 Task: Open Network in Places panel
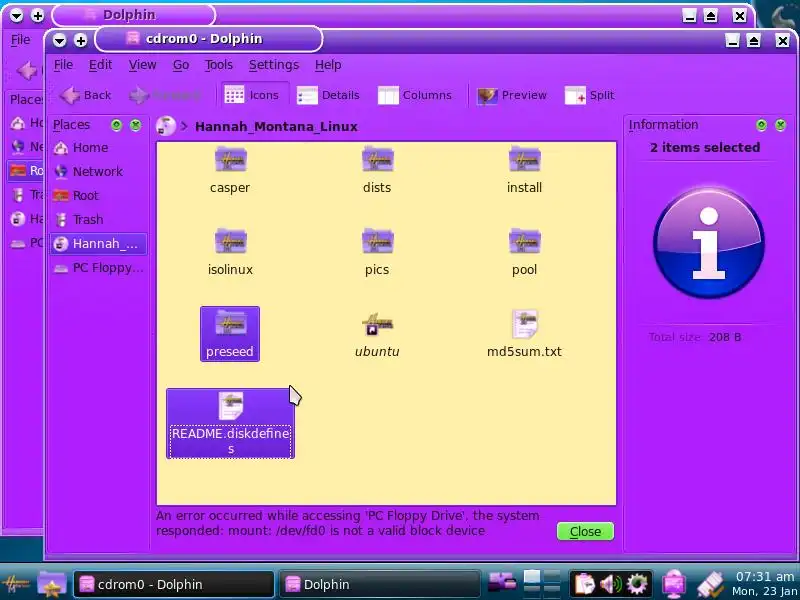pyautogui.click(x=98, y=171)
